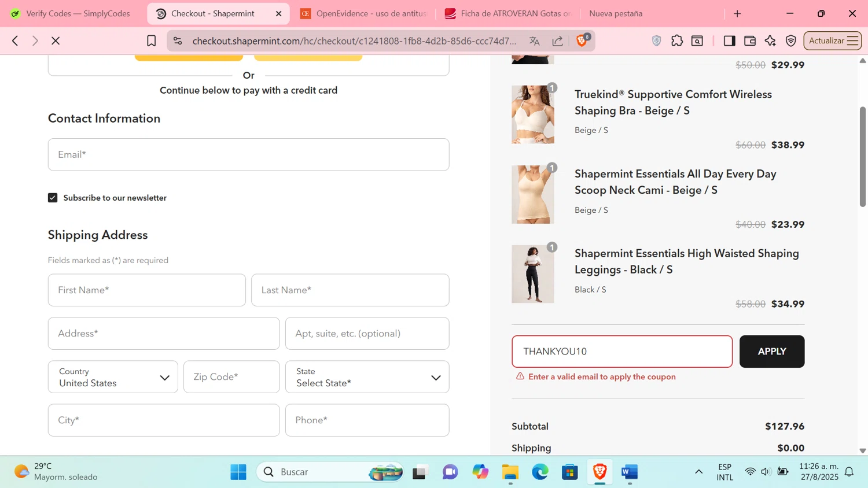Go back to previous page
Viewport: 868px width, 488px height.
[16, 40]
